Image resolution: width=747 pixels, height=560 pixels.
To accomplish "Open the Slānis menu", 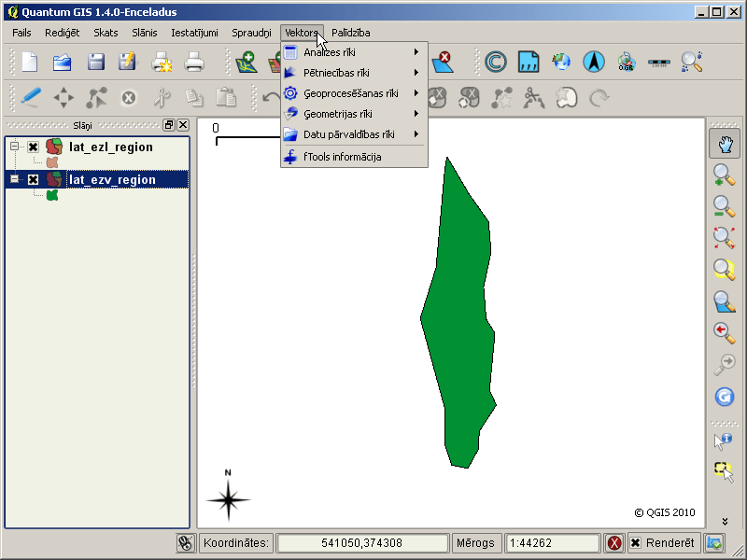I will [x=145, y=33].
